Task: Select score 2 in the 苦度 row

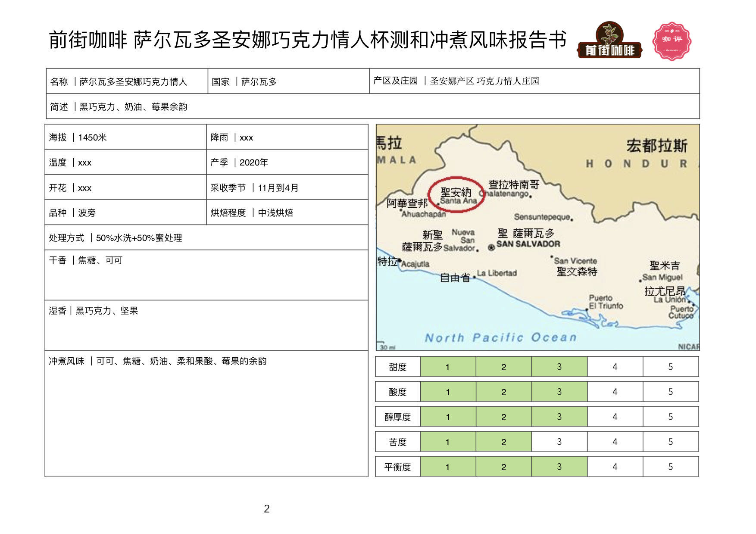Action: click(x=503, y=442)
